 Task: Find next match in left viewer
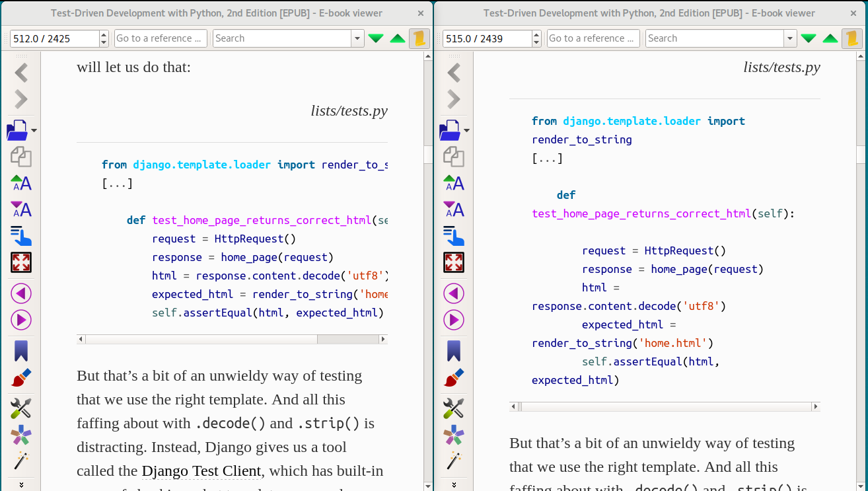[376, 38]
